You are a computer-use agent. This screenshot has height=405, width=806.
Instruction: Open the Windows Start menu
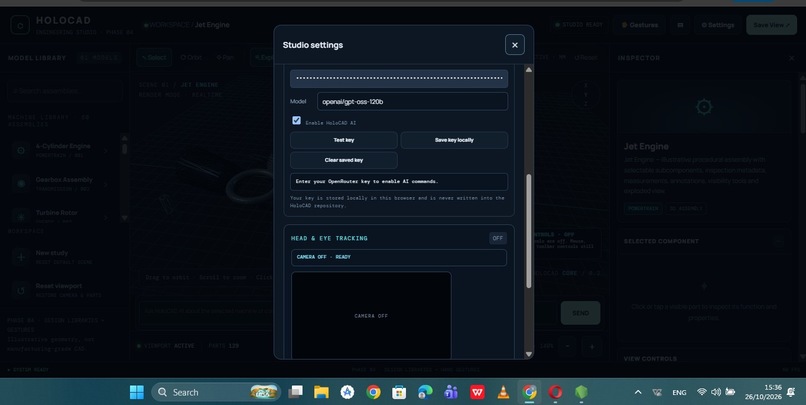tap(137, 392)
